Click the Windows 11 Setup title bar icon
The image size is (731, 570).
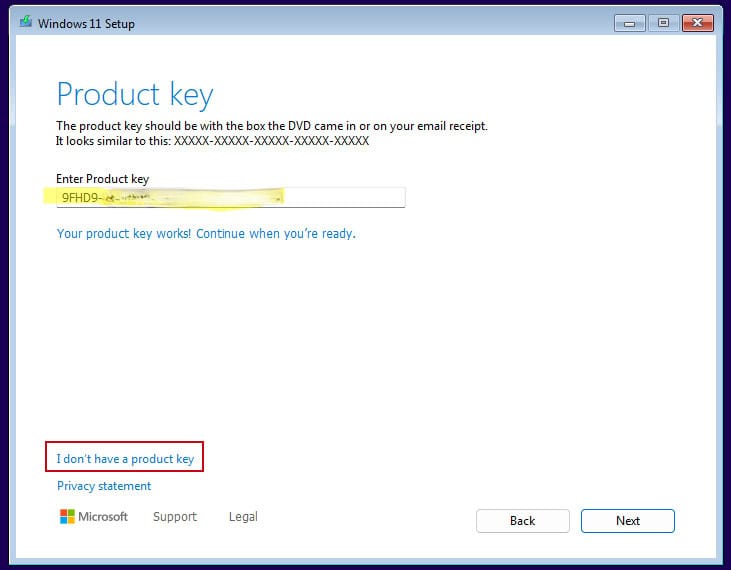click(x=24, y=22)
